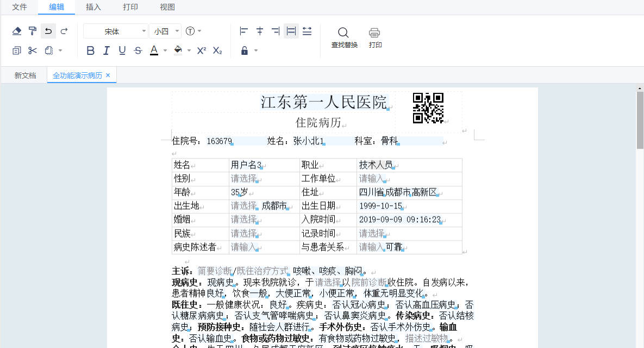The height and width of the screenshot is (348, 644).
Task: Click the redo arrow icon
Action: coord(64,31)
